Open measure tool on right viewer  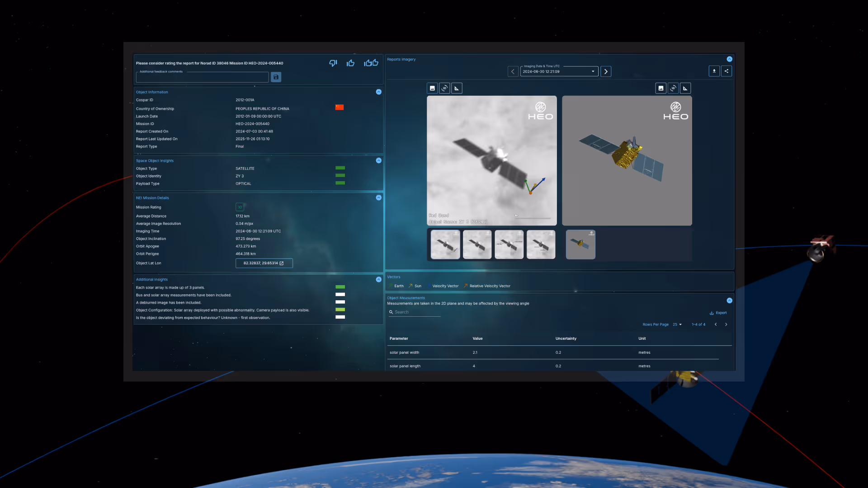[x=685, y=88]
